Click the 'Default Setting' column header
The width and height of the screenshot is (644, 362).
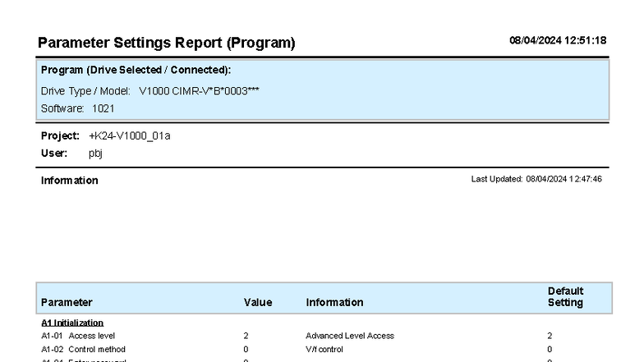[565, 297]
